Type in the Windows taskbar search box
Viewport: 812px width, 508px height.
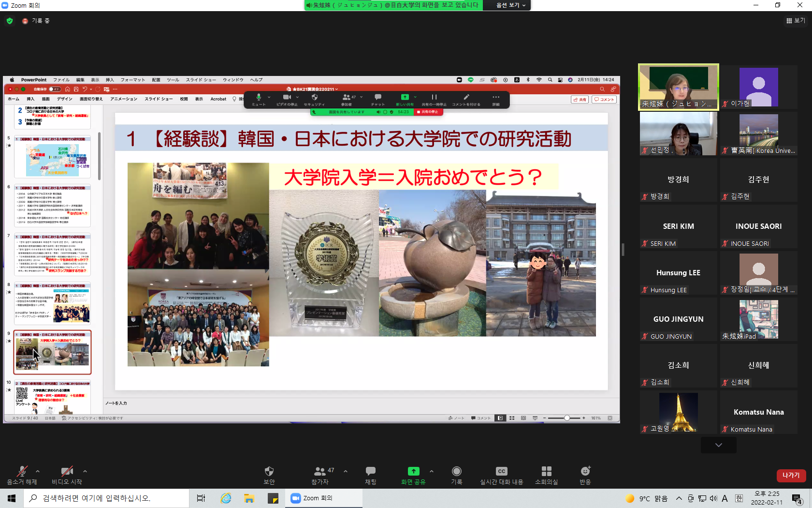pyautogui.click(x=106, y=498)
